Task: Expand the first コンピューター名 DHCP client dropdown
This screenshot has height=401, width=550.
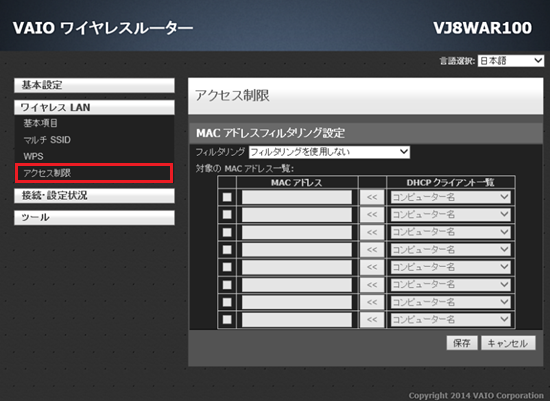Action: coord(450,197)
